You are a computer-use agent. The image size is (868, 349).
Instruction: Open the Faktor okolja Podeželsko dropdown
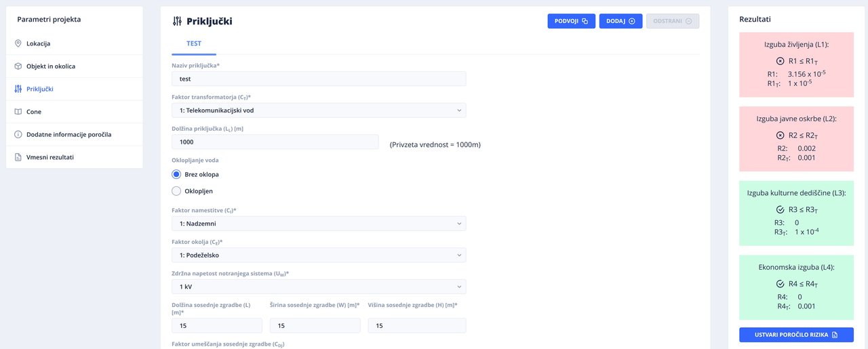(x=319, y=255)
